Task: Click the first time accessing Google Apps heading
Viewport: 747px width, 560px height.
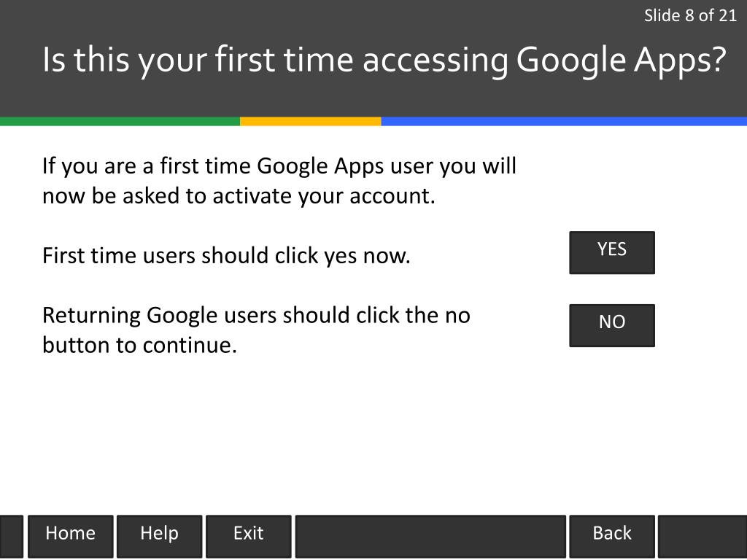Action: [x=384, y=60]
